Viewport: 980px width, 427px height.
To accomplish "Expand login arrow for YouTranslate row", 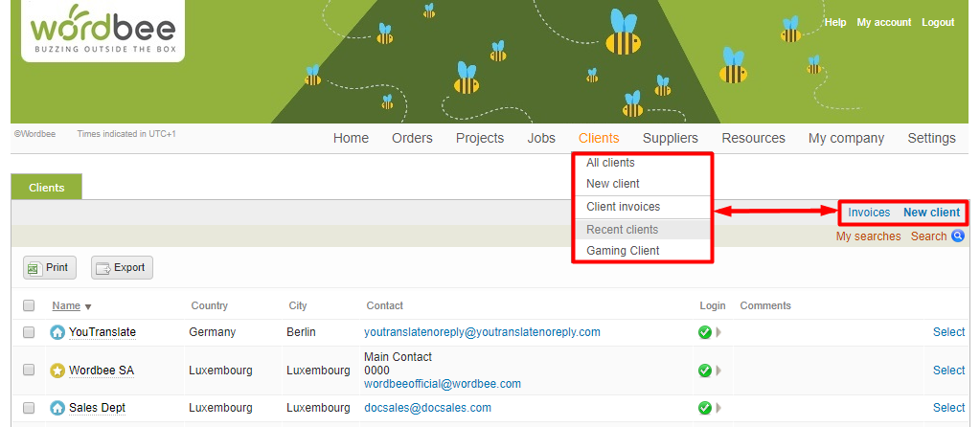I will coord(718,332).
